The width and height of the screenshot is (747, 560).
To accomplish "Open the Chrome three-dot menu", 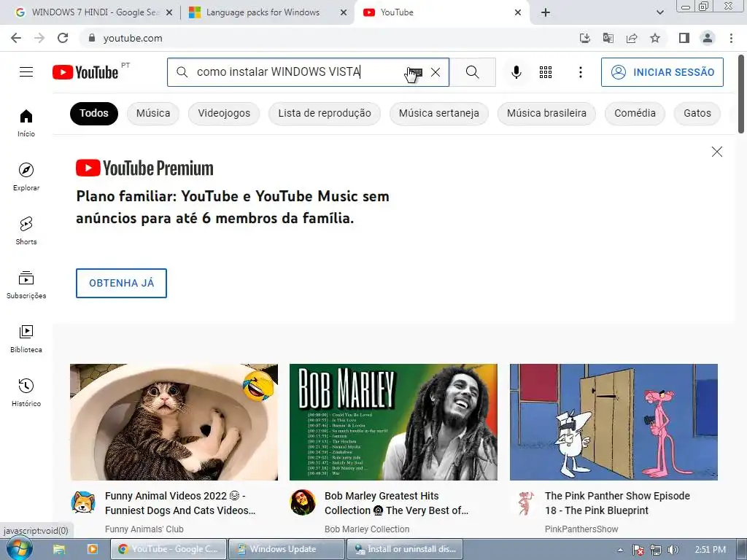I will (731, 38).
